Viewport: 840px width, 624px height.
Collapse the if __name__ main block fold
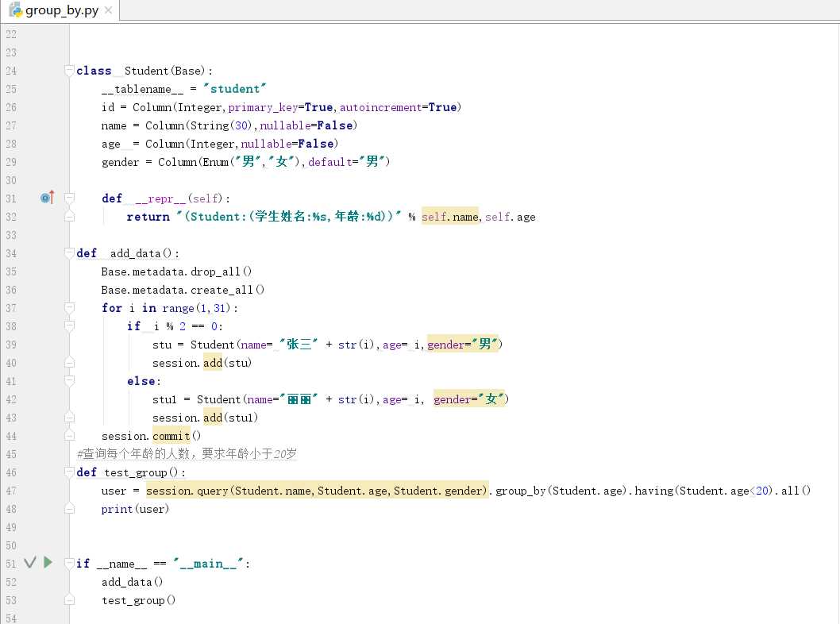coord(69,564)
